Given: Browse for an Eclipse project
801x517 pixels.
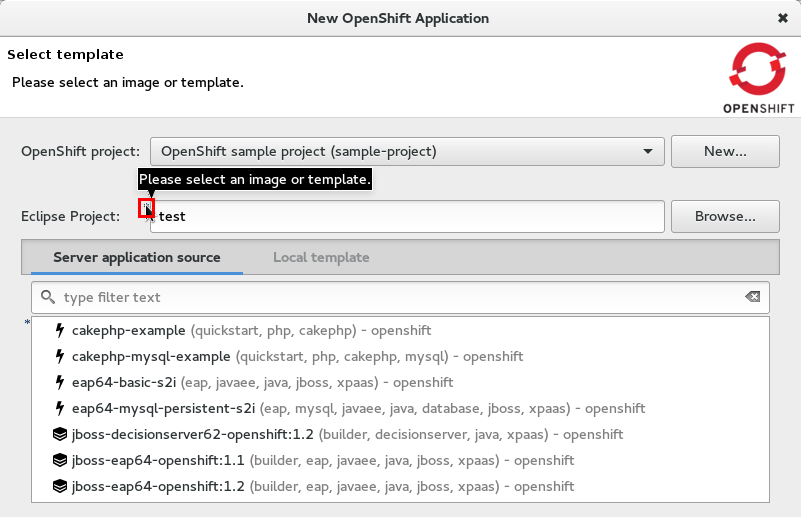Looking at the screenshot, I should click(725, 216).
